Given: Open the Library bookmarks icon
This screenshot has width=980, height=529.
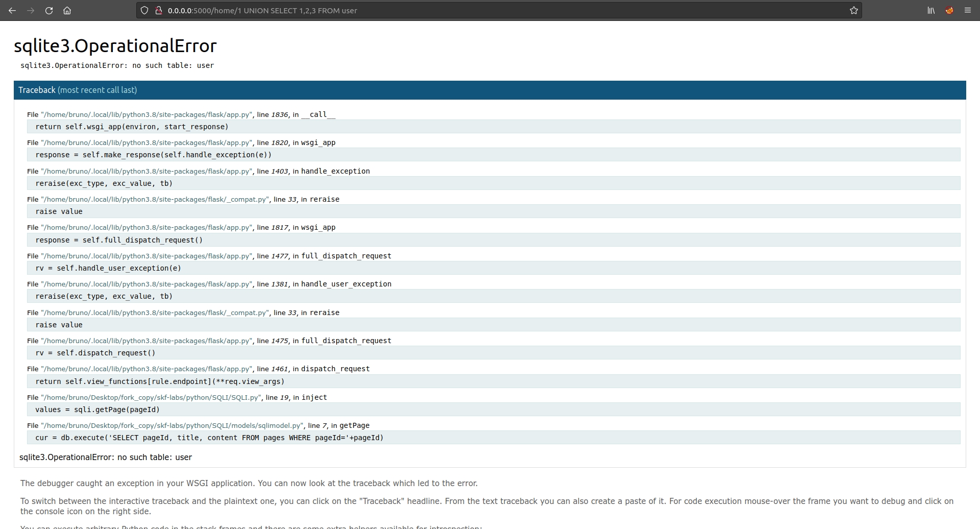Looking at the screenshot, I should coord(931,10).
